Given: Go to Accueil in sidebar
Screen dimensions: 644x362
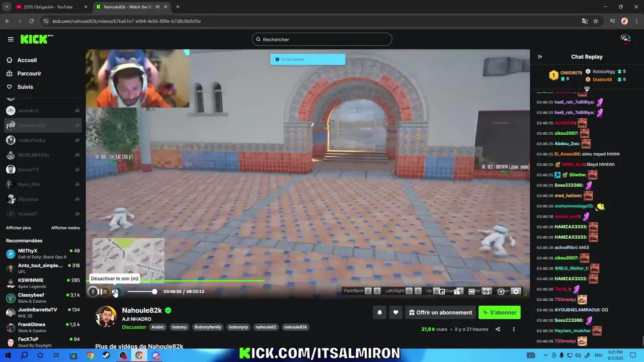Looking at the screenshot, I should coord(27,60).
